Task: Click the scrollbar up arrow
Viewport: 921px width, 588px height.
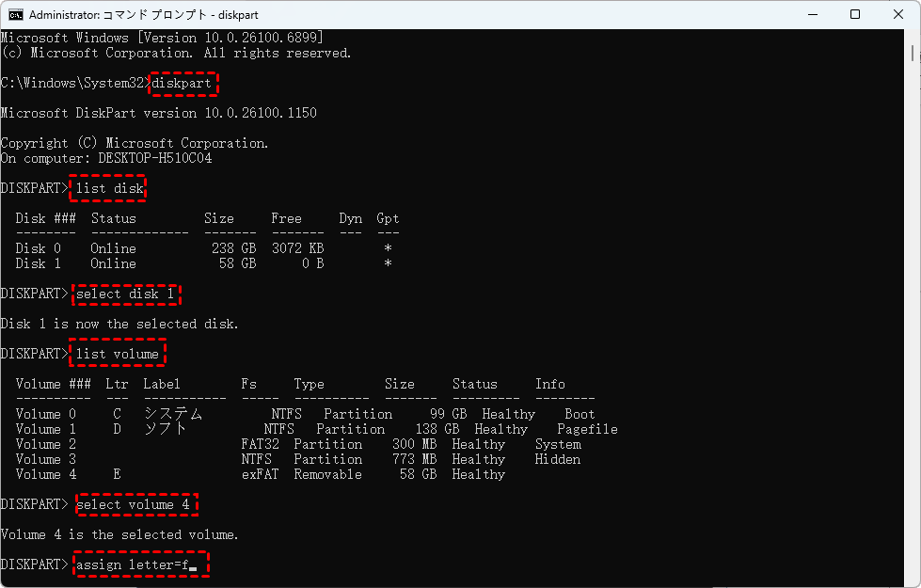Action: coord(912,38)
